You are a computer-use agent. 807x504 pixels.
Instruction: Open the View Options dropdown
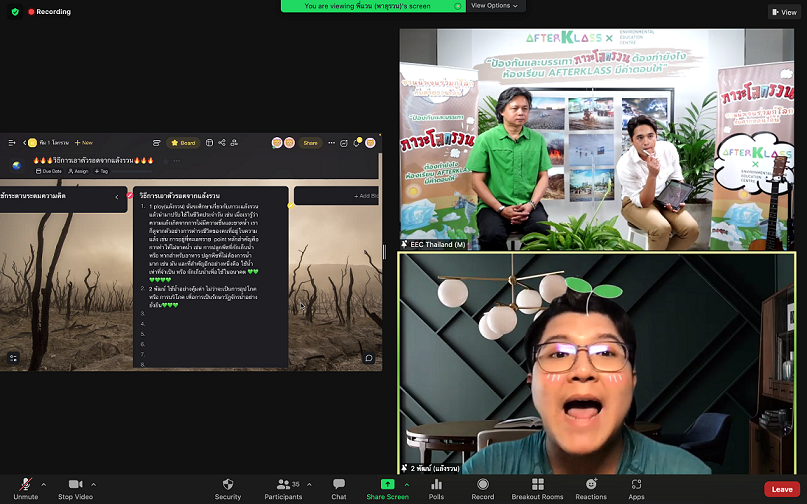point(497,6)
